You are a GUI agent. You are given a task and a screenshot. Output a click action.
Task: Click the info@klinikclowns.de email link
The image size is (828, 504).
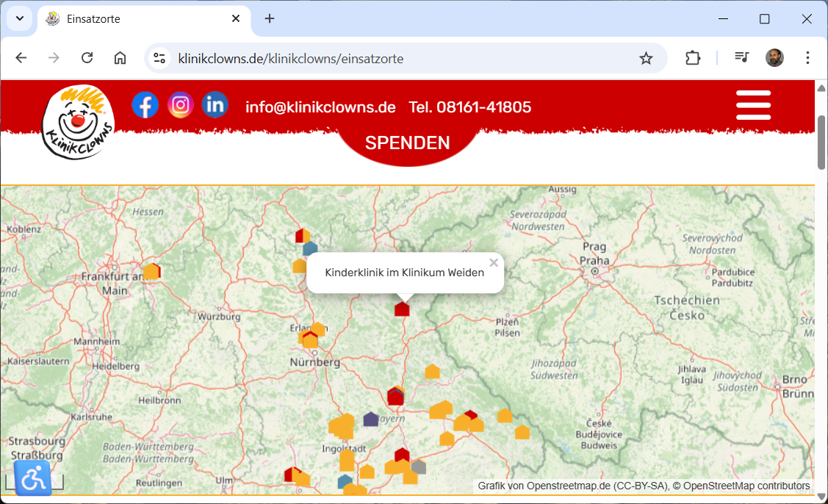tap(320, 107)
